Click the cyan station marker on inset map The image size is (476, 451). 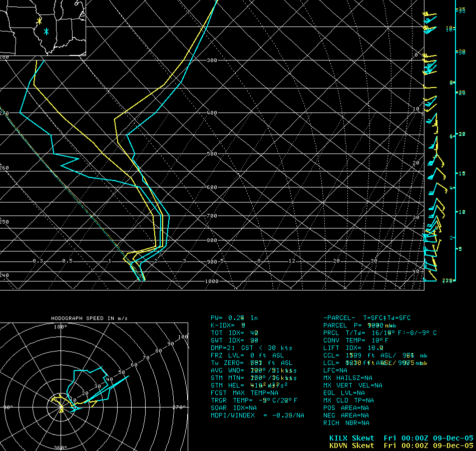point(46,31)
